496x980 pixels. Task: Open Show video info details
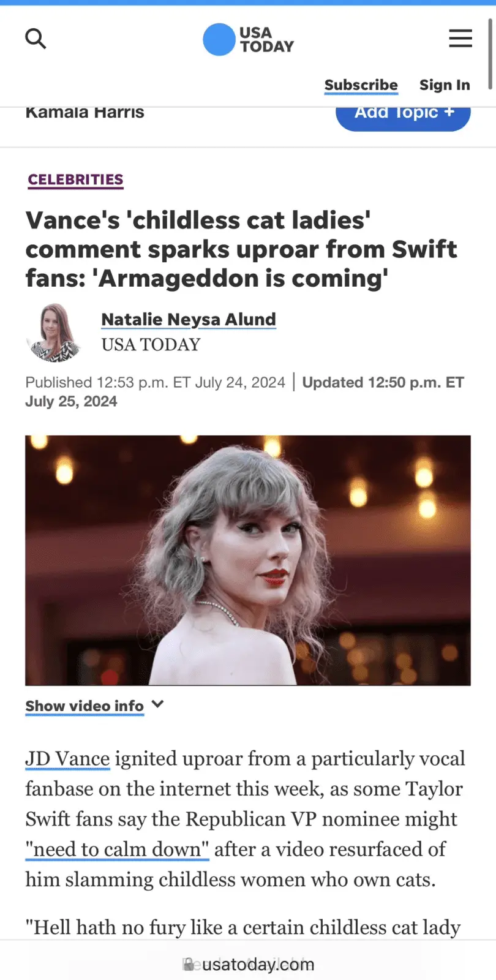click(85, 706)
